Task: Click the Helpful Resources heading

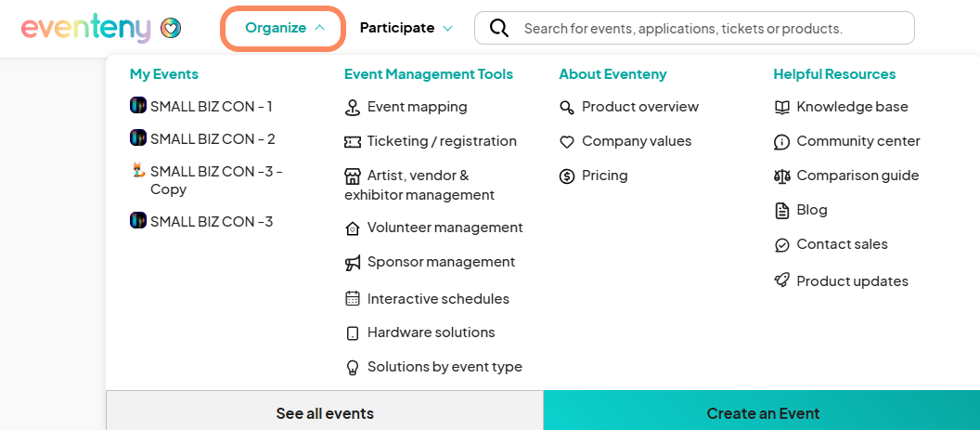Action: [x=834, y=74]
